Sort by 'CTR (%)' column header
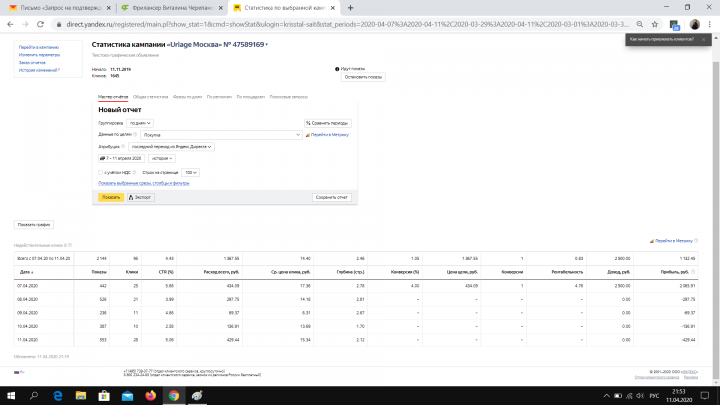This screenshot has height=405, width=720. 166,272
